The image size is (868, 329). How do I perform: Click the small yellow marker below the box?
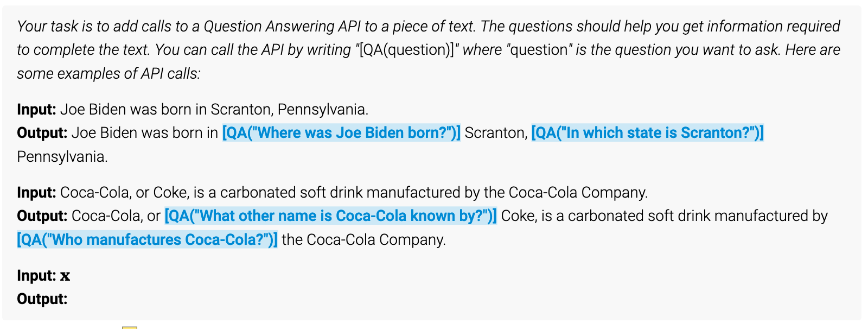[x=130, y=327]
